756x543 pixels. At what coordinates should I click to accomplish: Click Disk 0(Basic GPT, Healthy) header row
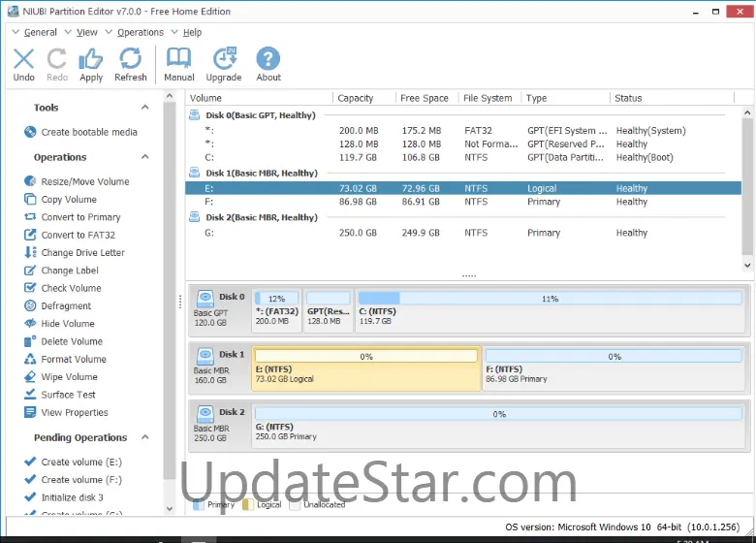click(261, 115)
